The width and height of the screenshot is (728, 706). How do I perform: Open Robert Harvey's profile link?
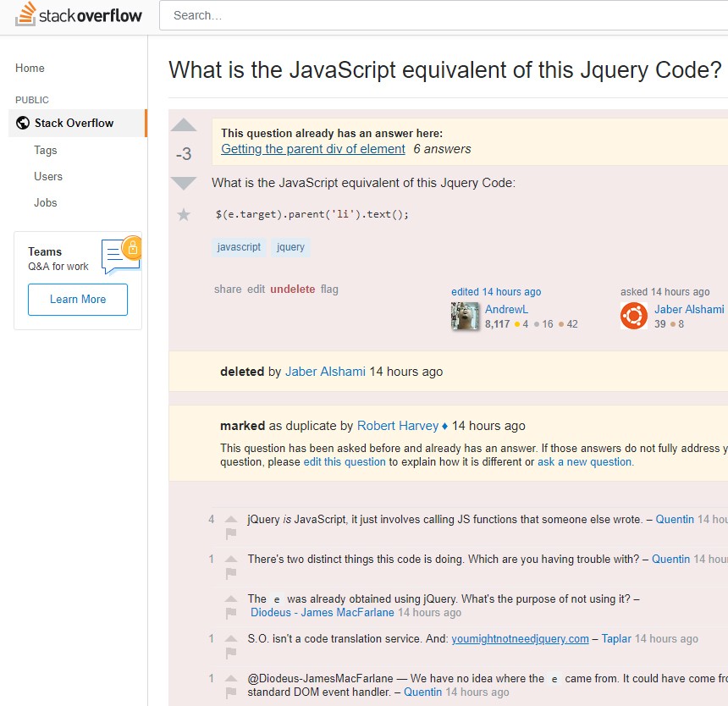pos(397,426)
